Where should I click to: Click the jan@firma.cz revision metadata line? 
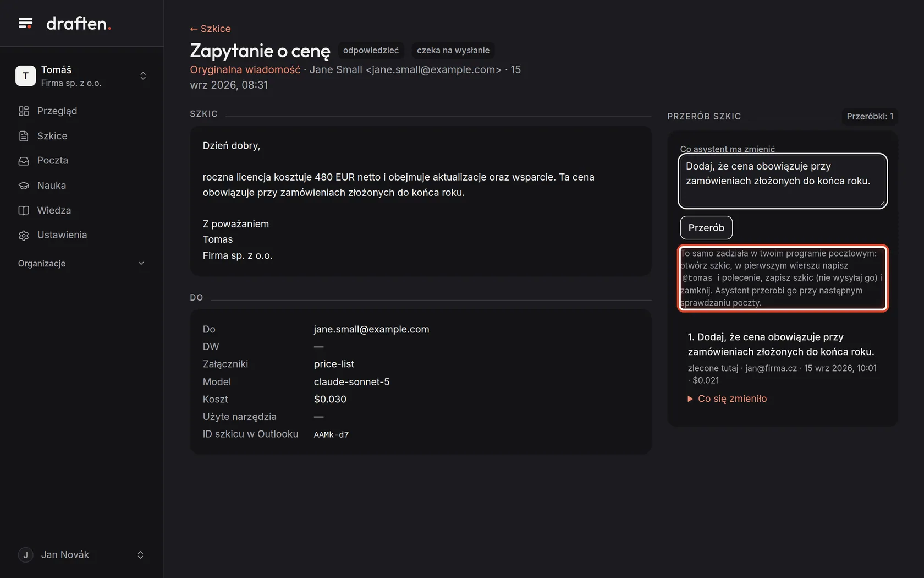click(782, 374)
